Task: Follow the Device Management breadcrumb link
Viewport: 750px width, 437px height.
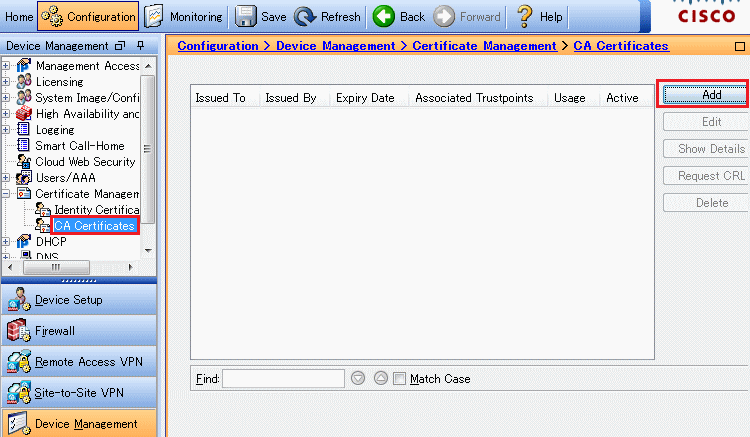Action: pos(336,46)
